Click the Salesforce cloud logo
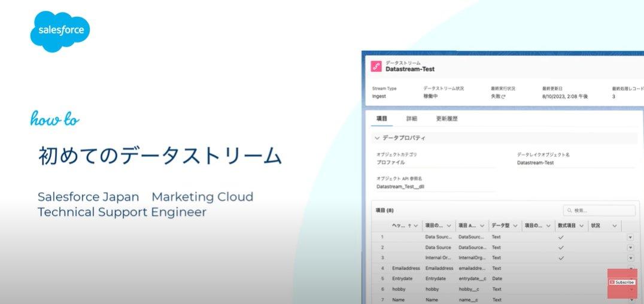644x304 pixels. pos(60,32)
